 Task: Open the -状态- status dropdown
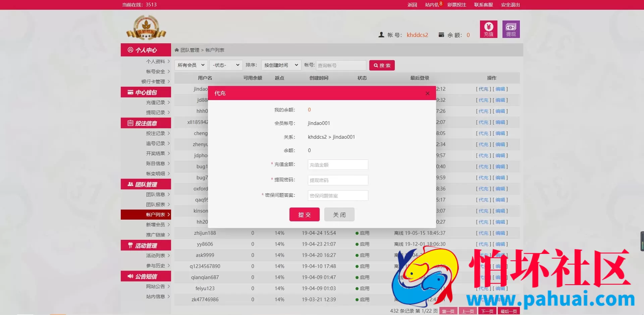pos(226,65)
